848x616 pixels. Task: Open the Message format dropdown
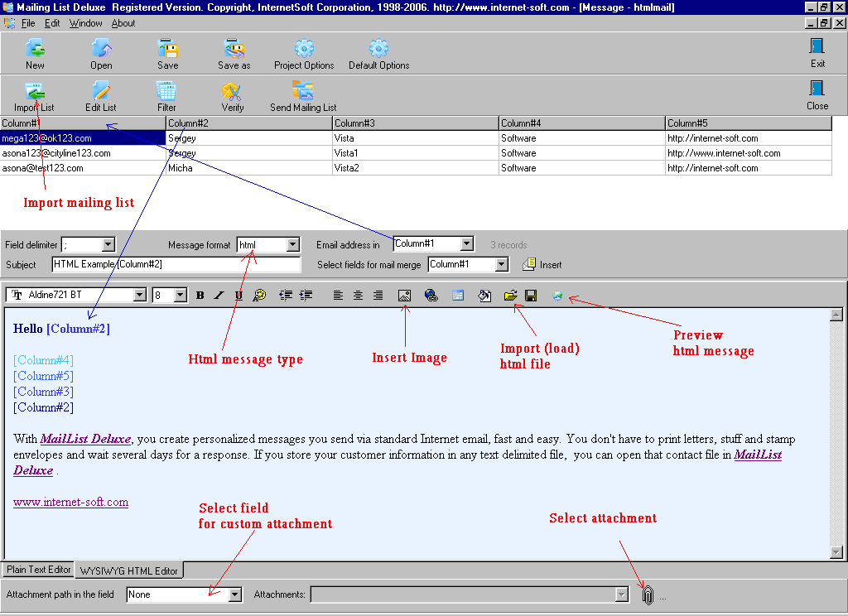click(x=291, y=244)
